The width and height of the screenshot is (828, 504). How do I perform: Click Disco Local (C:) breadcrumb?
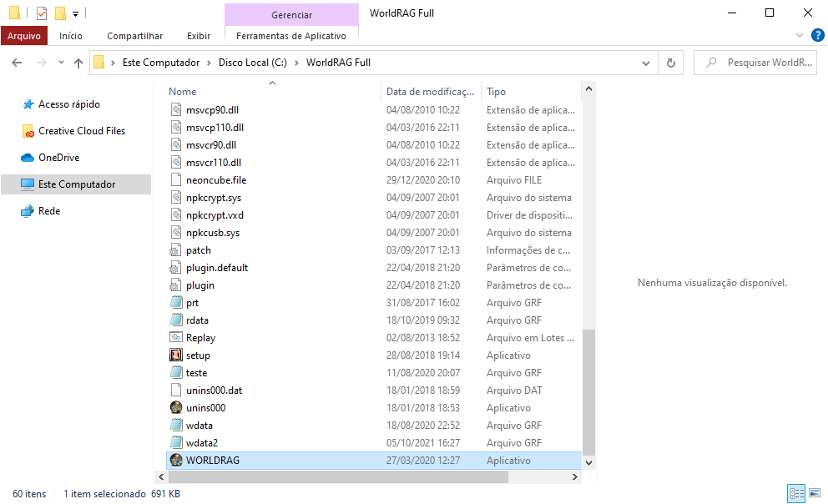click(x=252, y=63)
